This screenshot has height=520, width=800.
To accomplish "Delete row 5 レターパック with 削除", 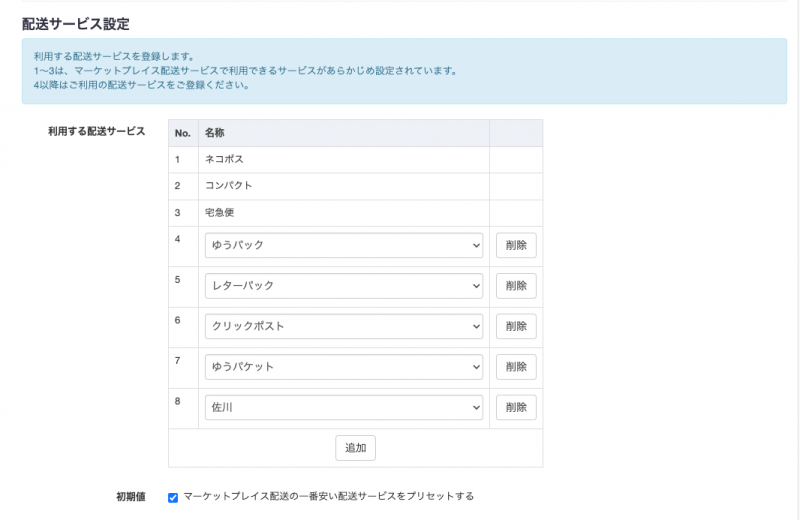I will pyautogui.click(x=516, y=286).
